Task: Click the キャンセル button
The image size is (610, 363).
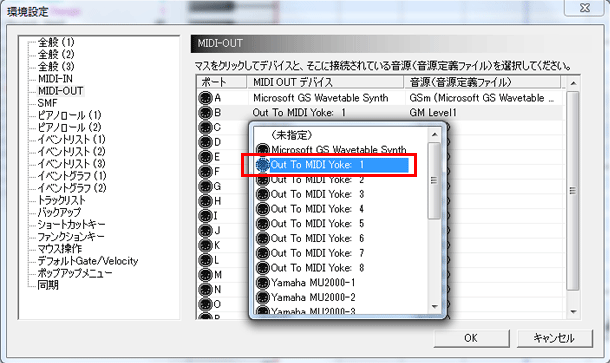Action: click(x=554, y=338)
